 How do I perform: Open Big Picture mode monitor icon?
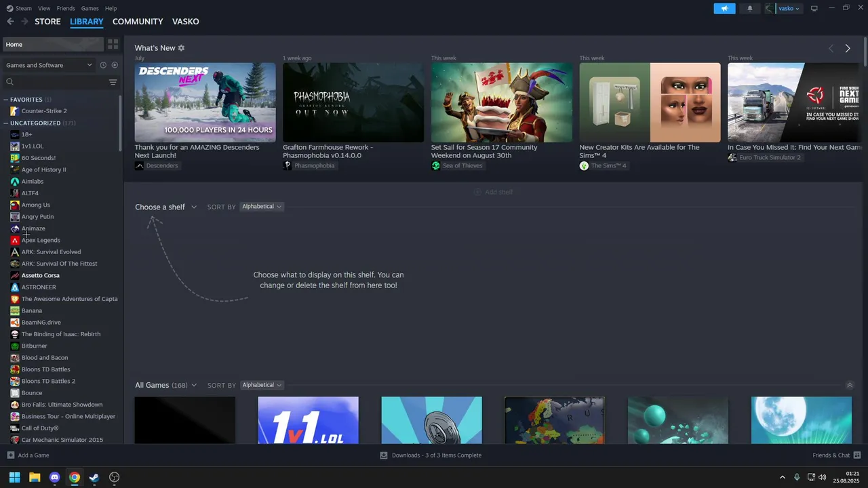(814, 9)
